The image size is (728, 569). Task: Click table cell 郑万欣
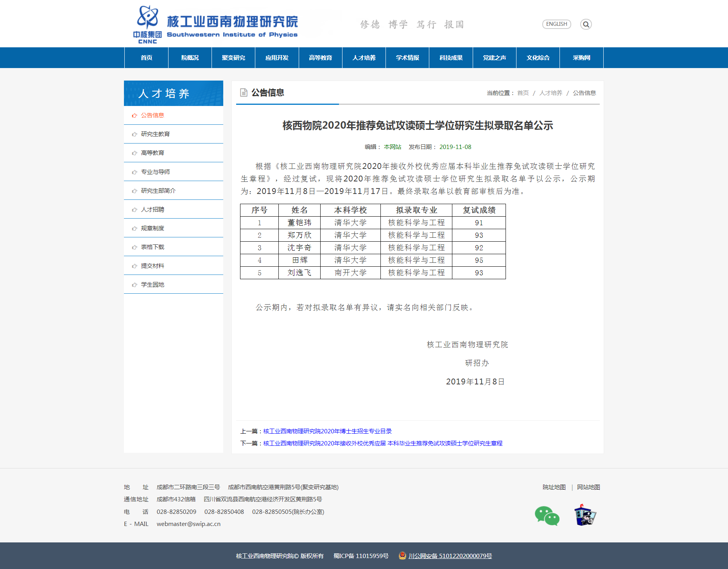(299, 235)
